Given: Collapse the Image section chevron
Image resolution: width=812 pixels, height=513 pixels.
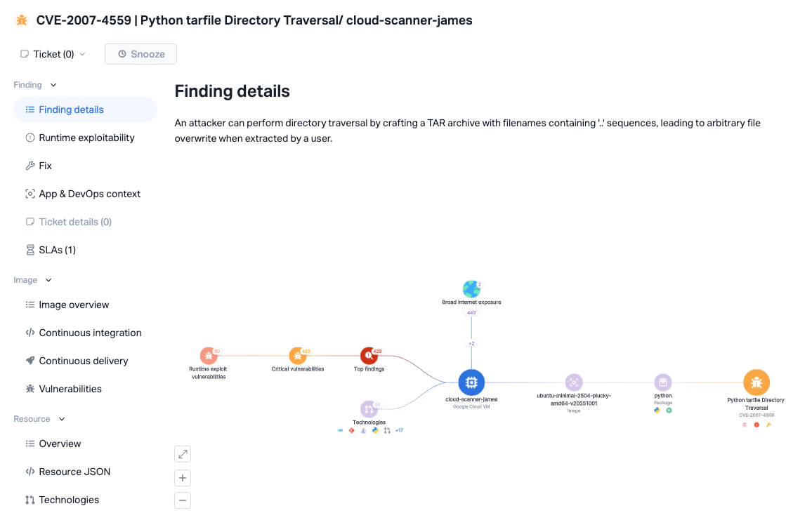Looking at the screenshot, I should tap(48, 280).
